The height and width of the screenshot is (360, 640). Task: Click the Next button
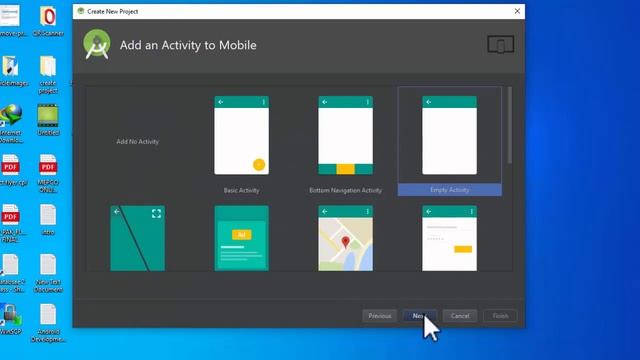pos(420,316)
